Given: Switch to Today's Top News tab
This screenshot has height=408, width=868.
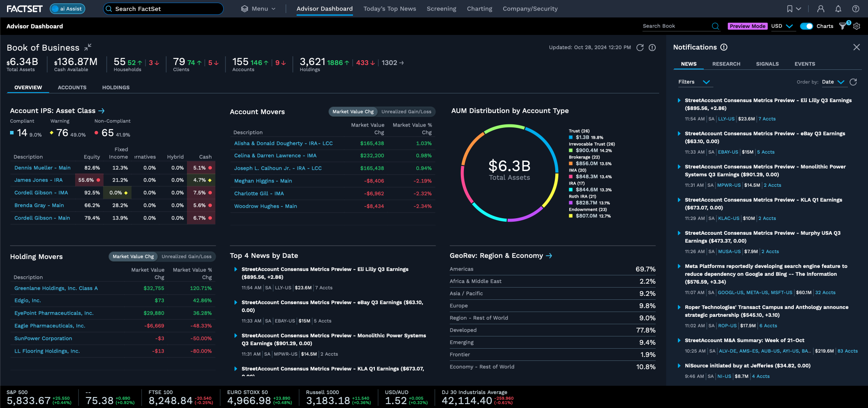Looking at the screenshot, I should [390, 9].
